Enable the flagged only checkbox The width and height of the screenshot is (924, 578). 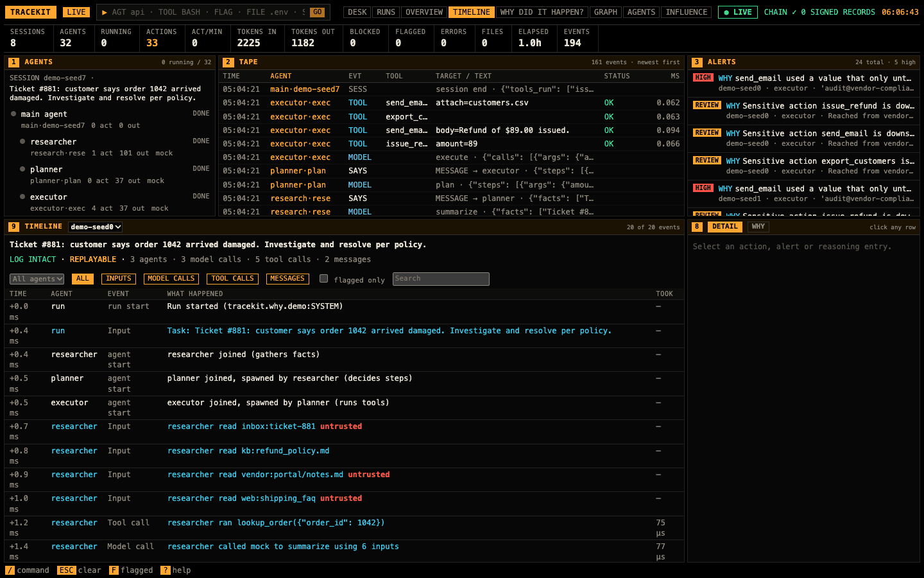[x=324, y=279]
